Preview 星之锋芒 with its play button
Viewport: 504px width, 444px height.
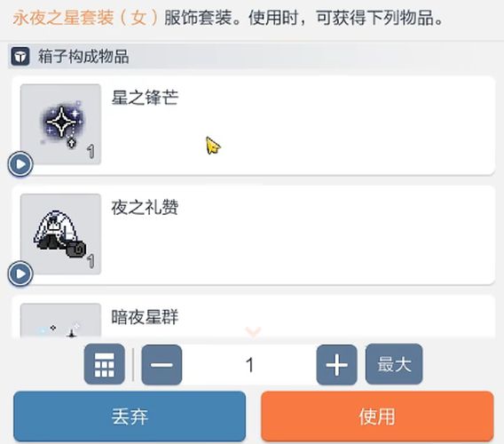20,164
